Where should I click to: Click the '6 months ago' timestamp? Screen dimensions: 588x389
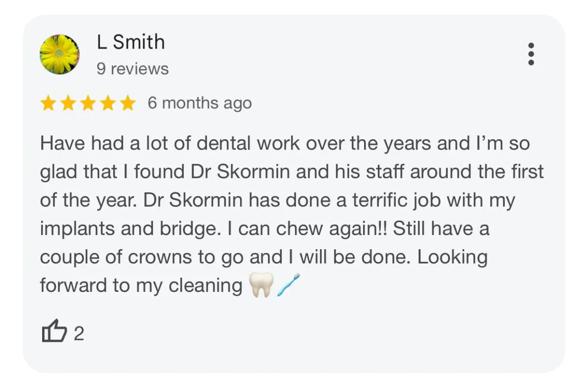[199, 103]
